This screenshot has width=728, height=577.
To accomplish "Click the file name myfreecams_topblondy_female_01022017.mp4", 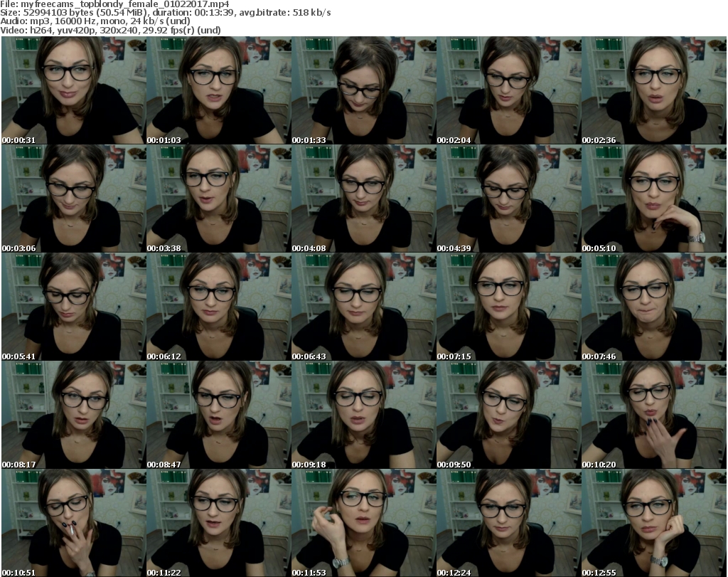I will (124, 4).
